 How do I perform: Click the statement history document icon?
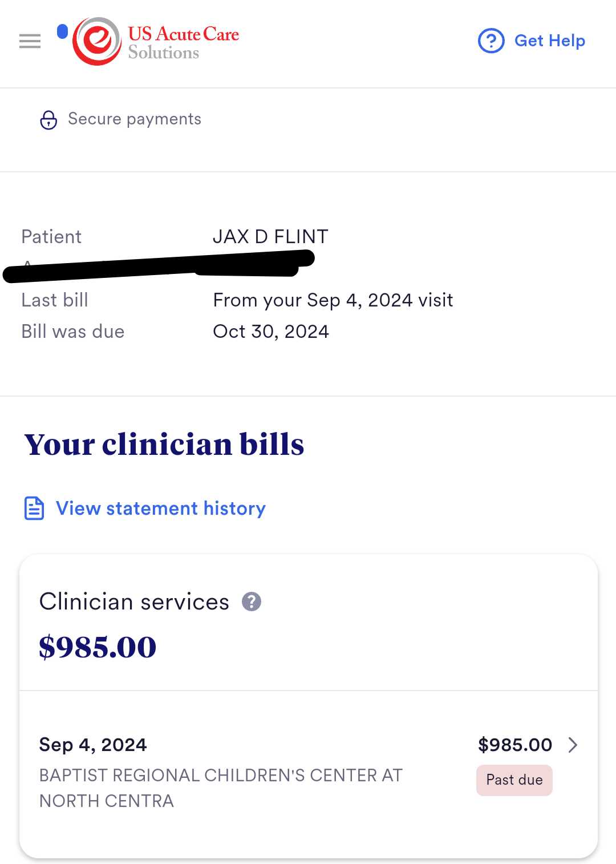point(34,508)
